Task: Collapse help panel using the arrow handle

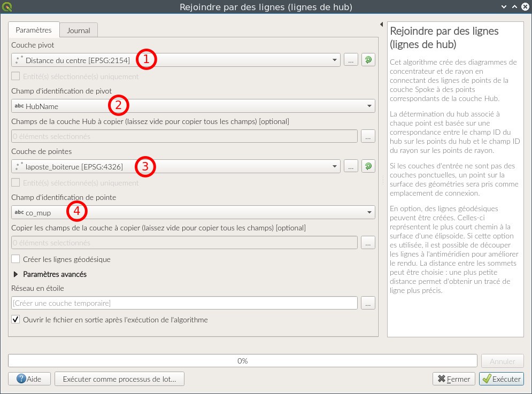Action: 382,25
